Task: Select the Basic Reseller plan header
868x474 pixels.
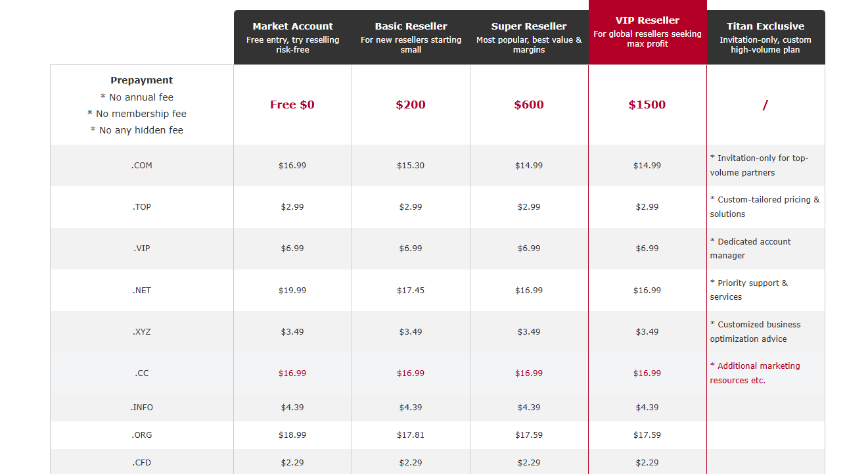Action: click(411, 36)
